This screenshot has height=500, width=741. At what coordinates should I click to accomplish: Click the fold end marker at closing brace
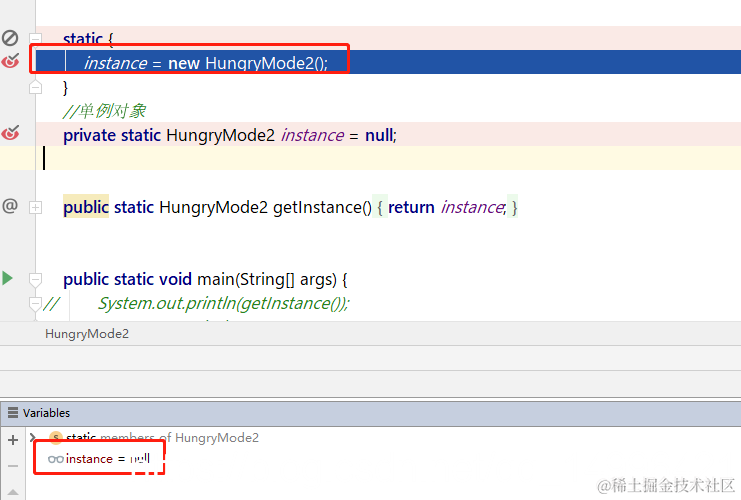click(35, 87)
